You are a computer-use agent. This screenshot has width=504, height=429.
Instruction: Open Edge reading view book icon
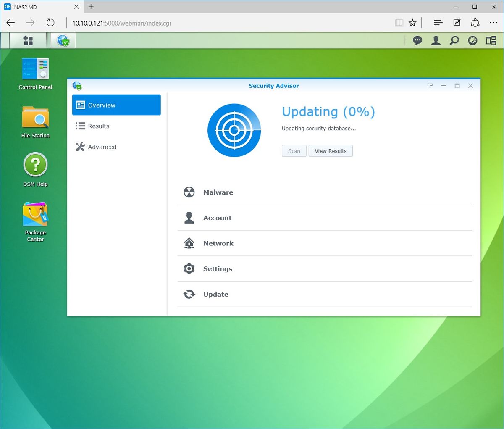click(x=399, y=23)
